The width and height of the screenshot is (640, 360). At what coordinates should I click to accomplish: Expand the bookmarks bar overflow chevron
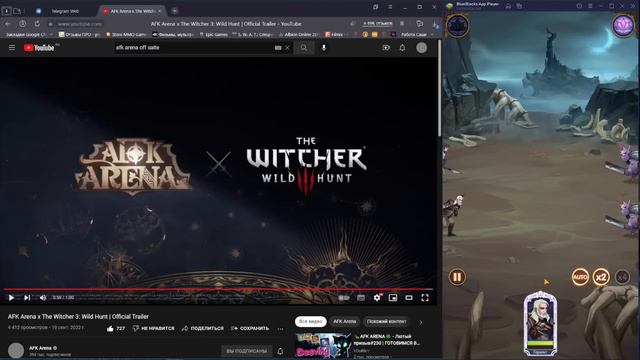point(433,35)
